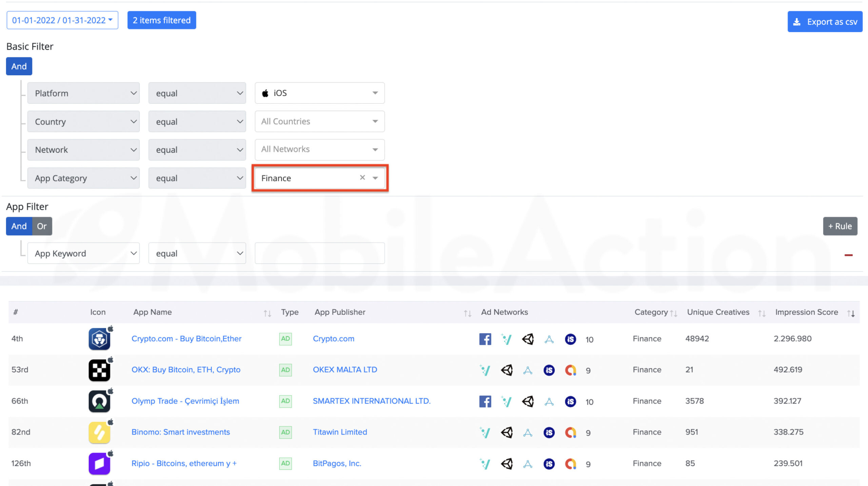Sort by Category column
The image size is (868, 486).
(x=673, y=313)
